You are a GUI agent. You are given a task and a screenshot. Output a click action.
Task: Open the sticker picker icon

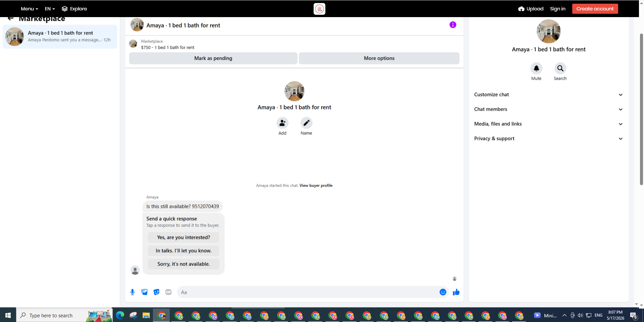pyautogui.click(x=156, y=292)
